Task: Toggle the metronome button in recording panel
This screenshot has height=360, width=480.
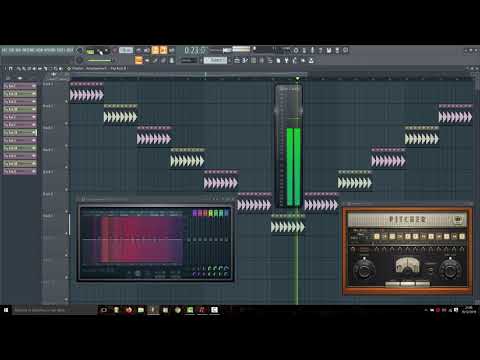Action: 139,50
